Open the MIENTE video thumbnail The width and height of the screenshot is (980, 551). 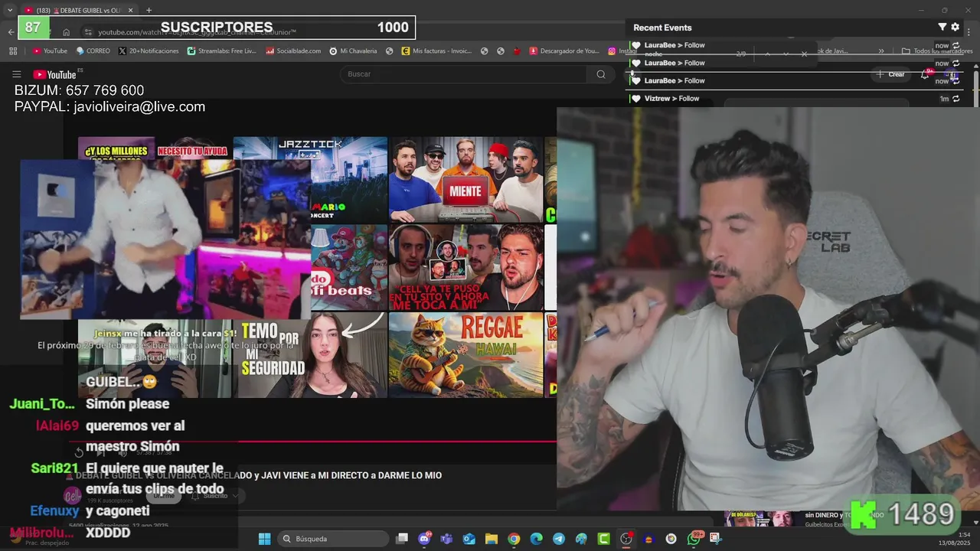click(x=465, y=179)
